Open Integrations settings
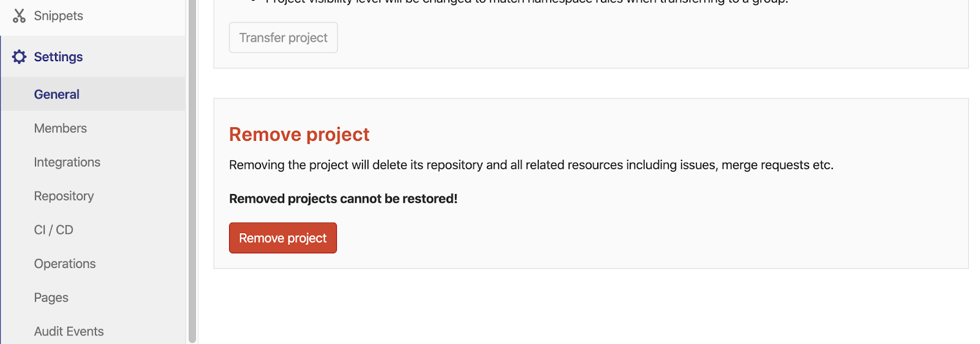 tap(67, 162)
